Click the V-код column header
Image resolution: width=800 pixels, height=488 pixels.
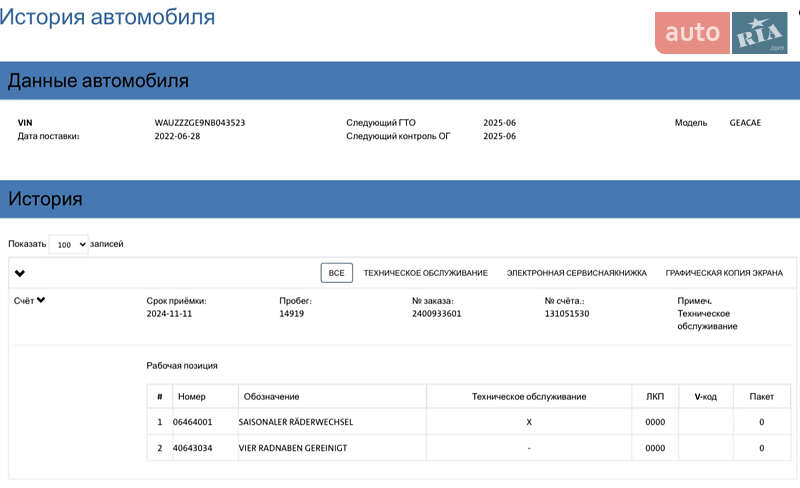coord(706,397)
